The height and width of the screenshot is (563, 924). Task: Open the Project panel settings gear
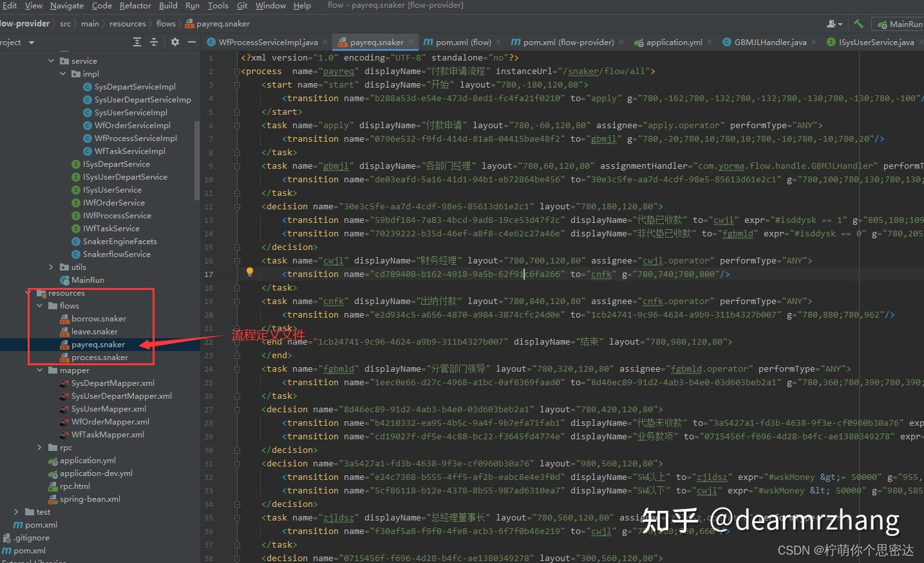[x=174, y=42]
